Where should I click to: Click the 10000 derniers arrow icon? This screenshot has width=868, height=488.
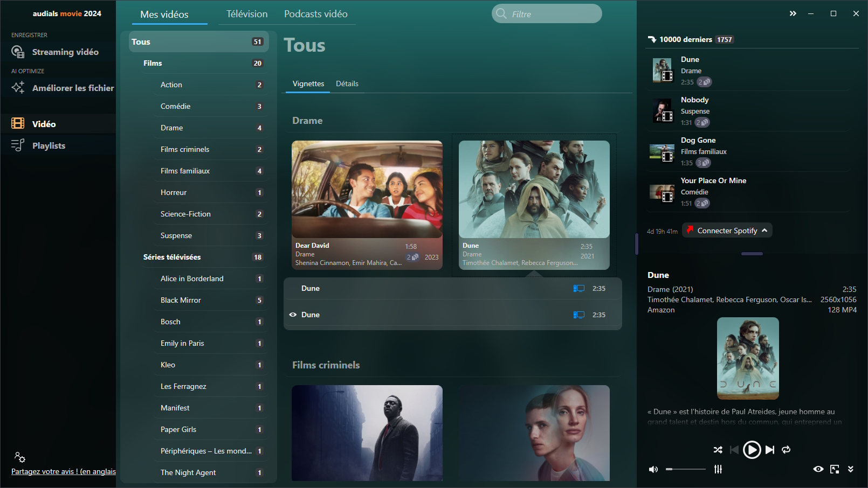coord(652,39)
